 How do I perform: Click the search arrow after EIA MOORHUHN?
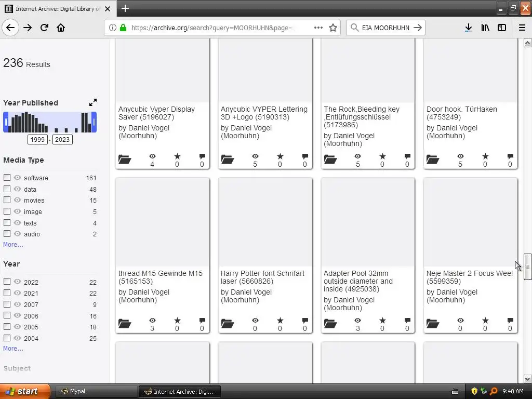point(418,28)
